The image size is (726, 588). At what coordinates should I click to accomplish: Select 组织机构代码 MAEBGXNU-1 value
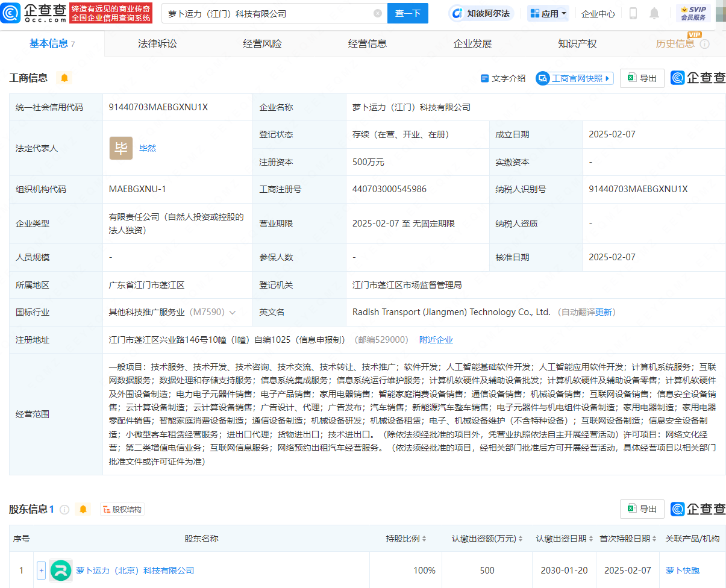137,189
